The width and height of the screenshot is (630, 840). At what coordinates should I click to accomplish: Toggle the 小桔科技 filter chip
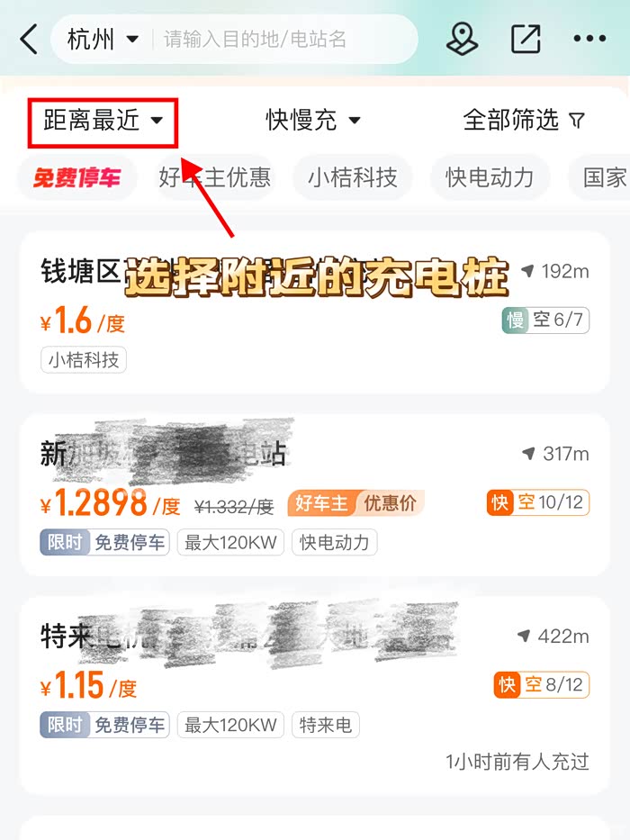tap(353, 177)
